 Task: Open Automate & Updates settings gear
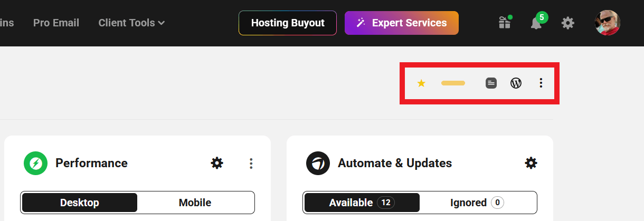pyautogui.click(x=531, y=163)
